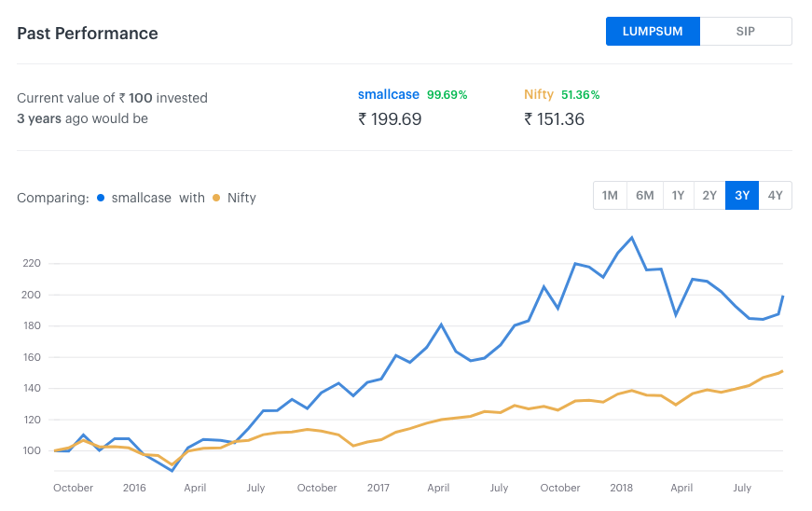Click the 140 y-axis label
Image resolution: width=812 pixels, height=511 pixels.
pyautogui.click(x=32, y=388)
